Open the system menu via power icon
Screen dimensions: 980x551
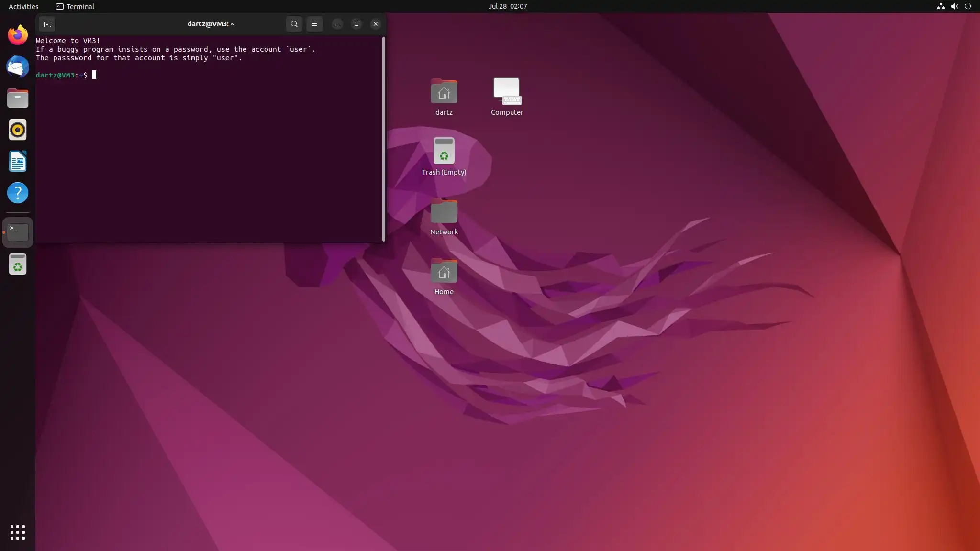click(968, 6)
